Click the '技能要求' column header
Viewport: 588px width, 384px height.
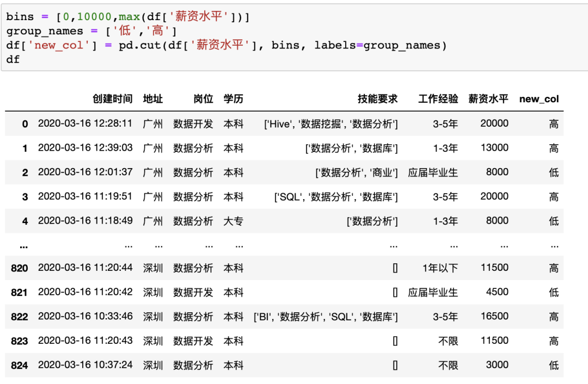tap(377, 99)
